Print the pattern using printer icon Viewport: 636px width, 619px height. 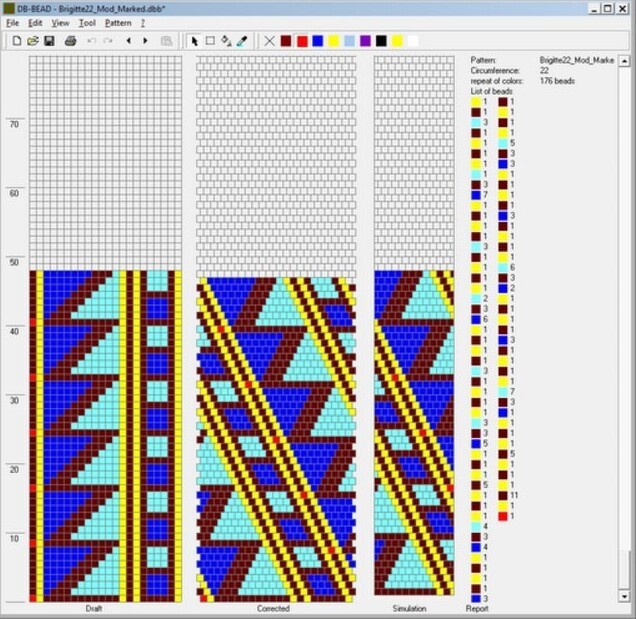(70, 41)
